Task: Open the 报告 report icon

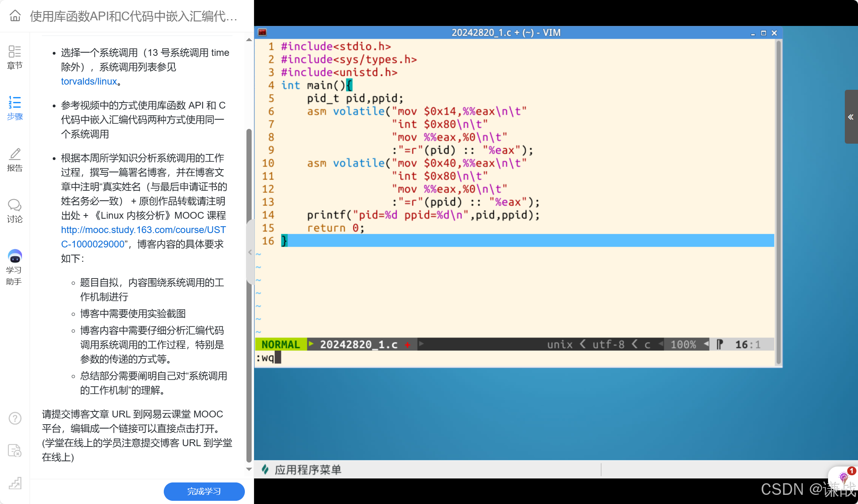Action: click(x=15, y=159)
